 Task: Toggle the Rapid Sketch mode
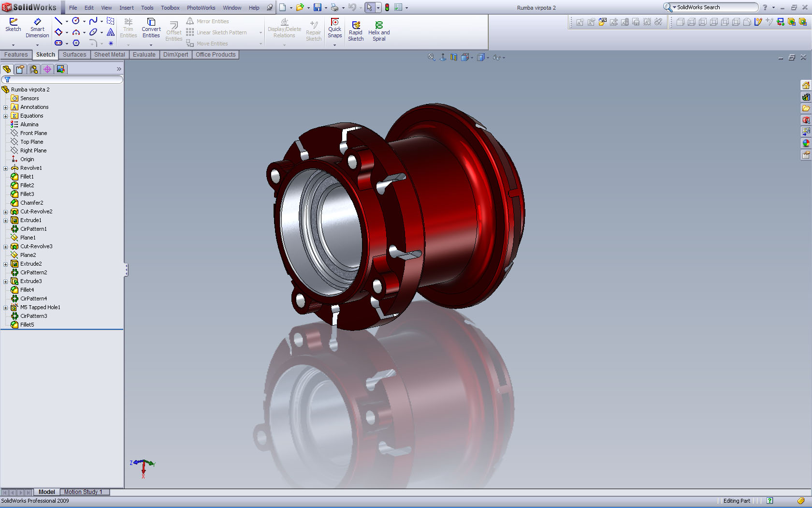click(356, 31)
